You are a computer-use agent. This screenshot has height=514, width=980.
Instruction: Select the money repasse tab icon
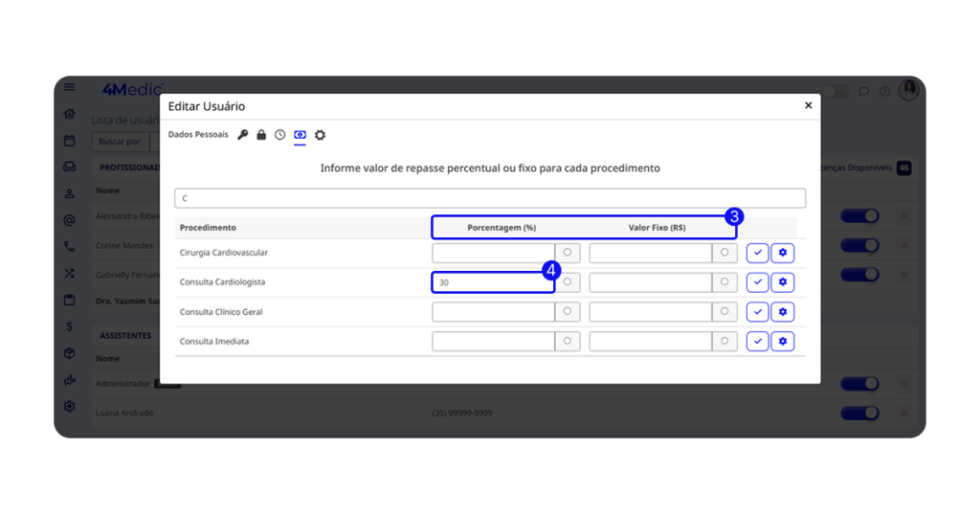(x=300, y=135)
